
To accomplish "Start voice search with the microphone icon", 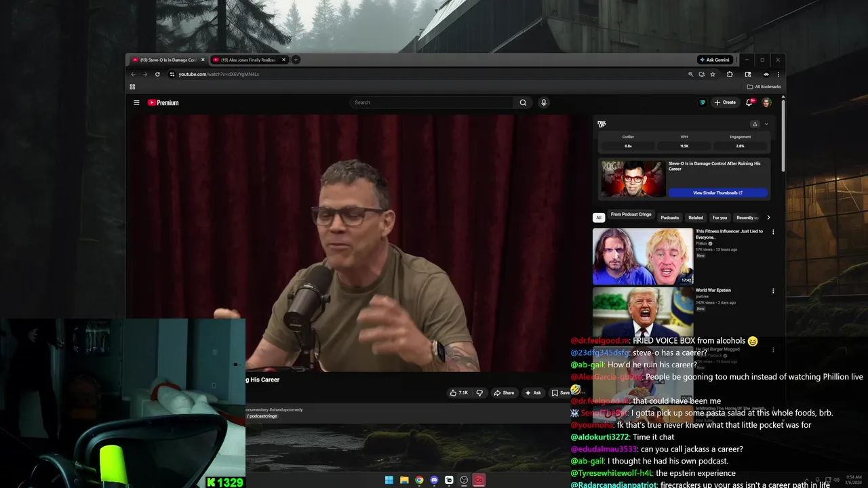I will point(543,102).
